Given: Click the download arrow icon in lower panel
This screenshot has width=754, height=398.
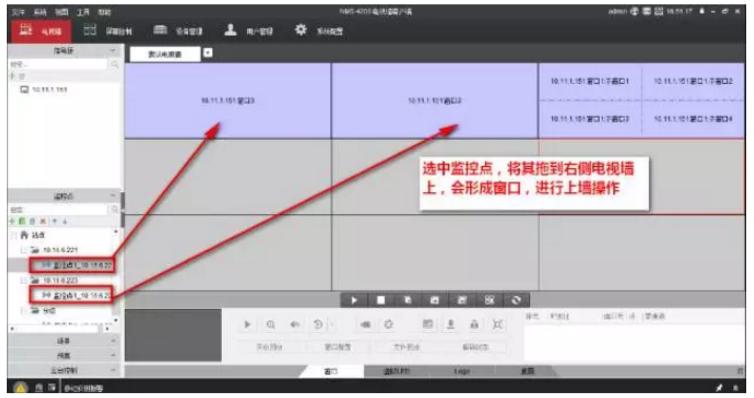Looking at the screenshot, I should (451, 324).
